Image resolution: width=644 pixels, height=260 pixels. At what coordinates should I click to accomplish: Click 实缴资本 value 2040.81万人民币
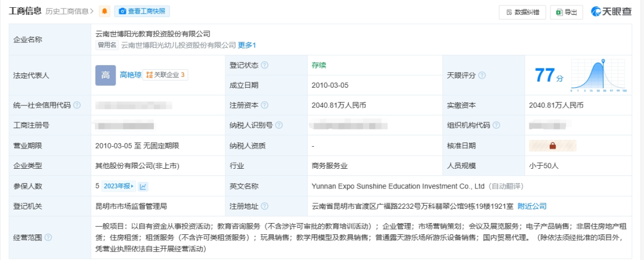click(556, 105)
